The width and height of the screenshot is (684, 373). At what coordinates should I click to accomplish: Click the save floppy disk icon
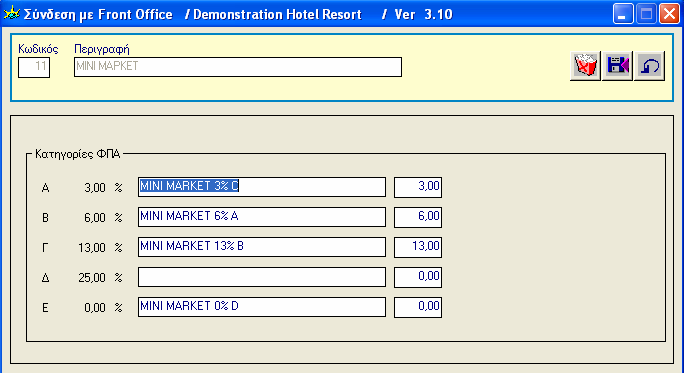coord(617,66)
